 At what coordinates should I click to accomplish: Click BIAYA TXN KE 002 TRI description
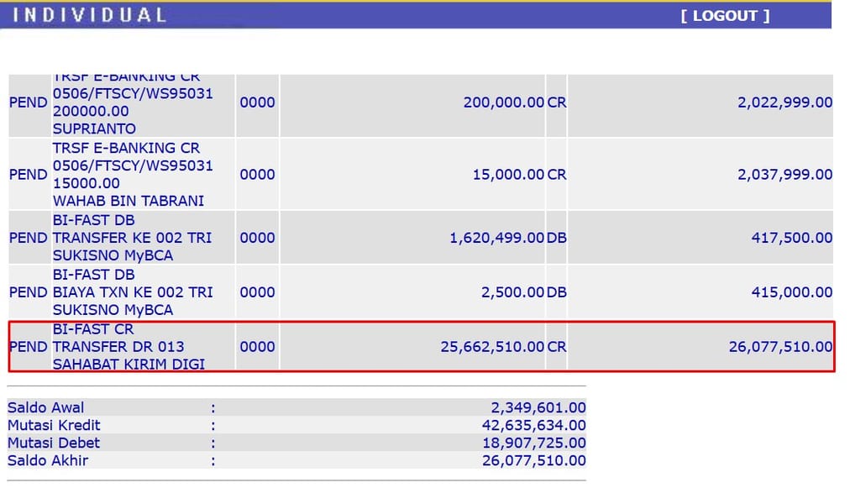[x=132, y=292]
